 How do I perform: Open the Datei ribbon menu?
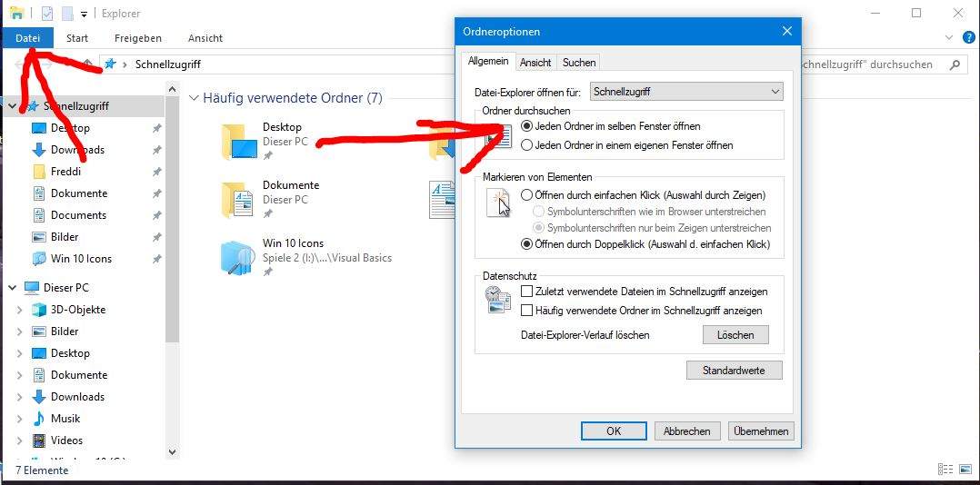pyautogui.click(x=27, y=38)
